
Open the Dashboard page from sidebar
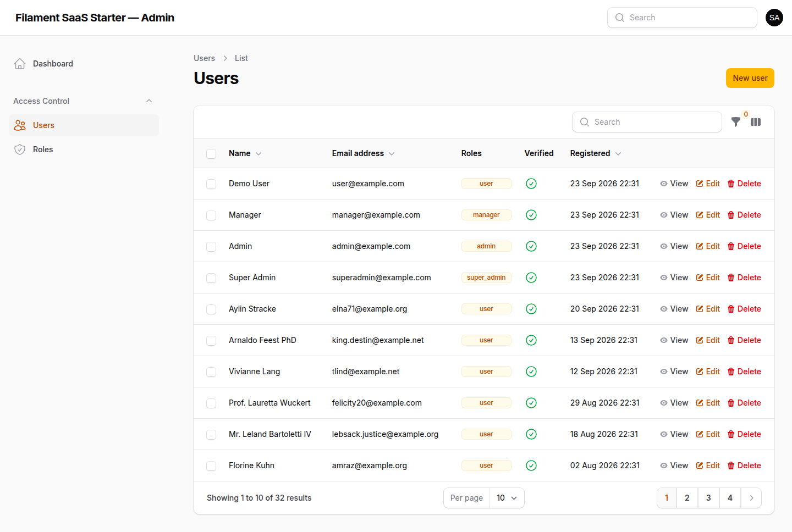(x=84, y=64)
